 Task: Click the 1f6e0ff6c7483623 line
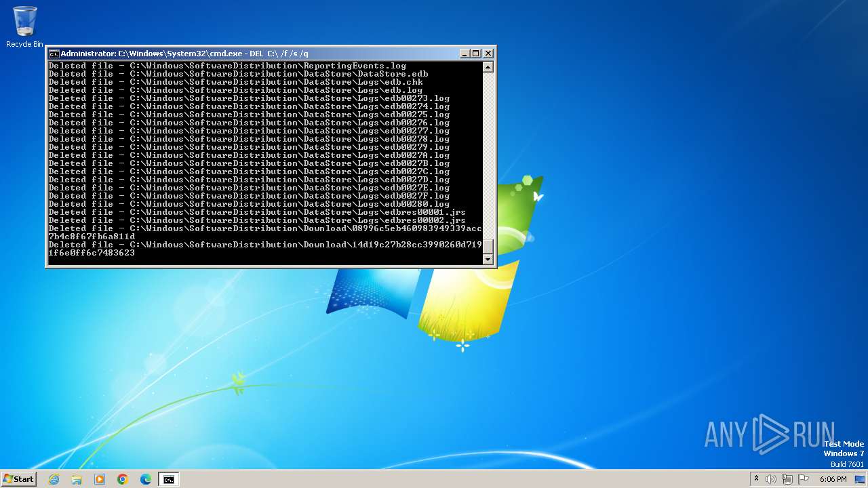[92, 253]
